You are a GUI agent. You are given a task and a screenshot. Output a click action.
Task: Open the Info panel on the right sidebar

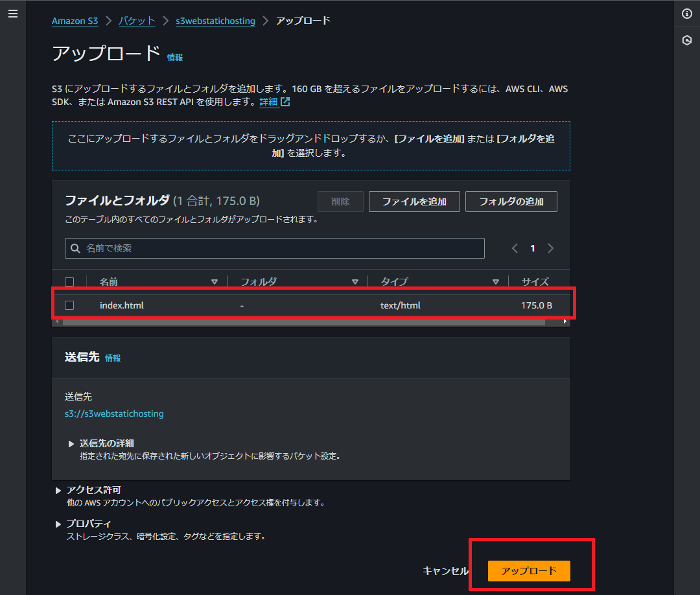click(x=688, y=13)
